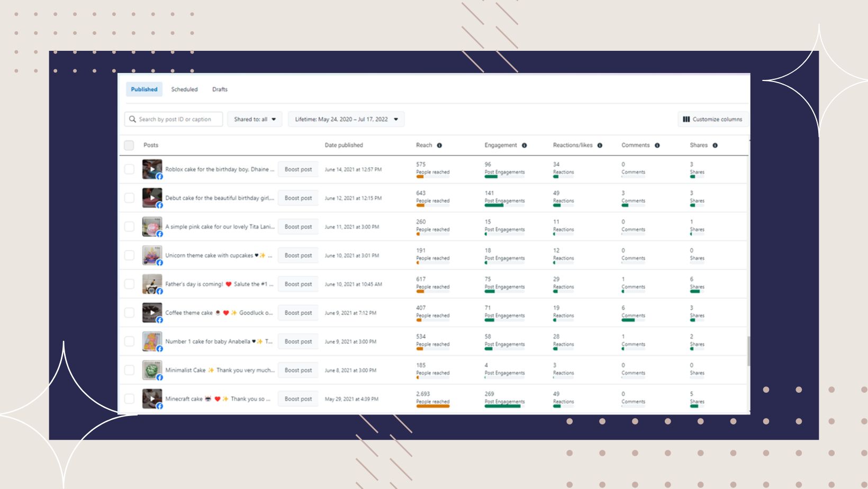The width and height of the screenshot is (868, 489).
Task: Click the Roblox cake post caption
Action: 220,169
